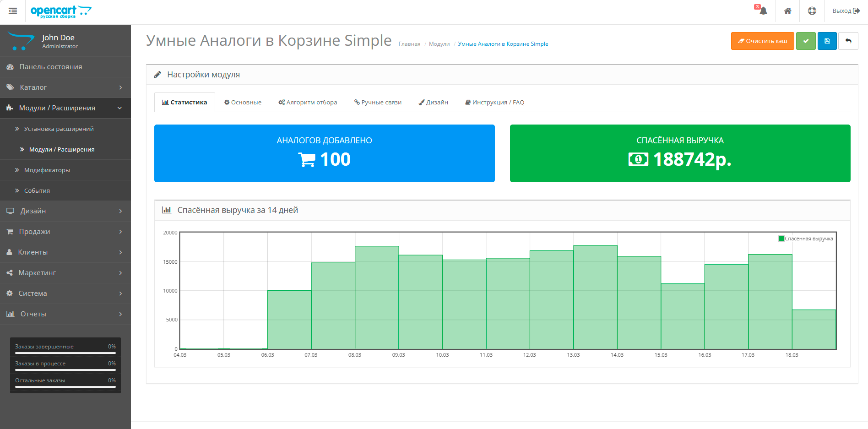Click the blue save disk icon
The height and width of the screenshot is (429, 868).
point(827,41)
